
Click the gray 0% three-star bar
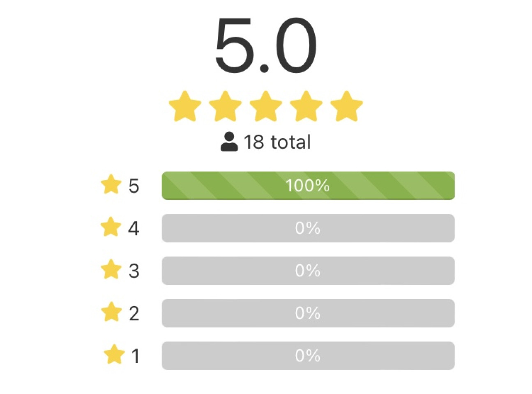(x=308, y=271)
